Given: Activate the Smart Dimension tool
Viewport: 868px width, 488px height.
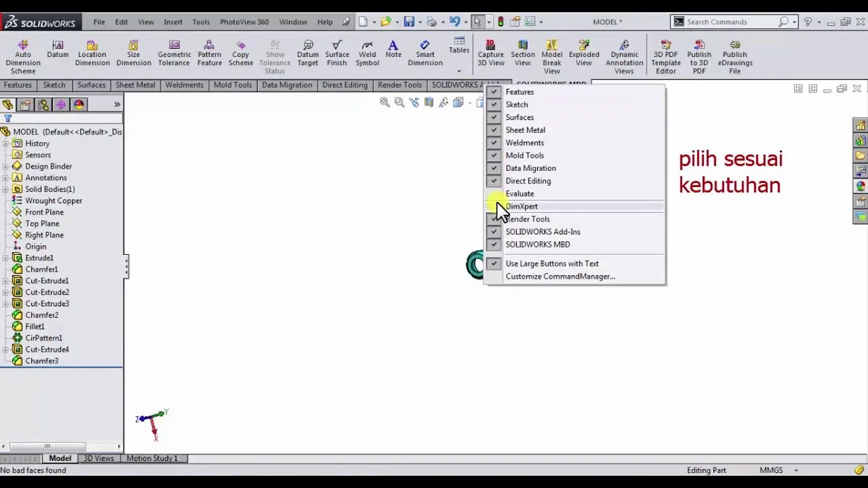Looking at the screenshot, I should click(x=425, y=53).
